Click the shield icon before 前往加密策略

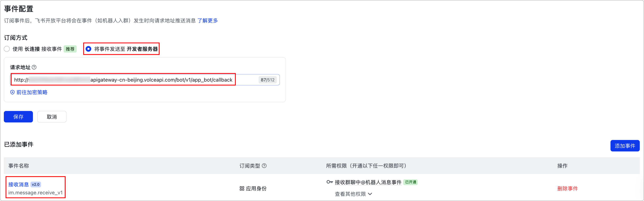click(x=12, y=92)
